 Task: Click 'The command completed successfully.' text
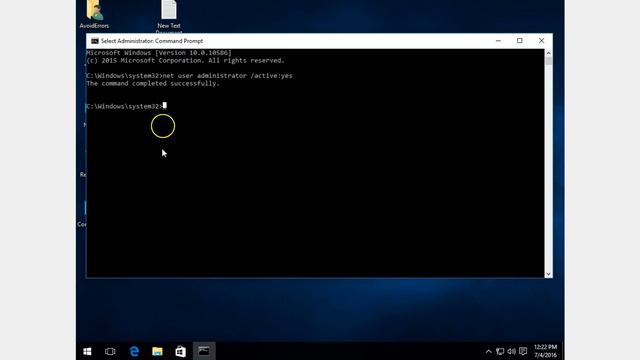[x=153, y=84]
